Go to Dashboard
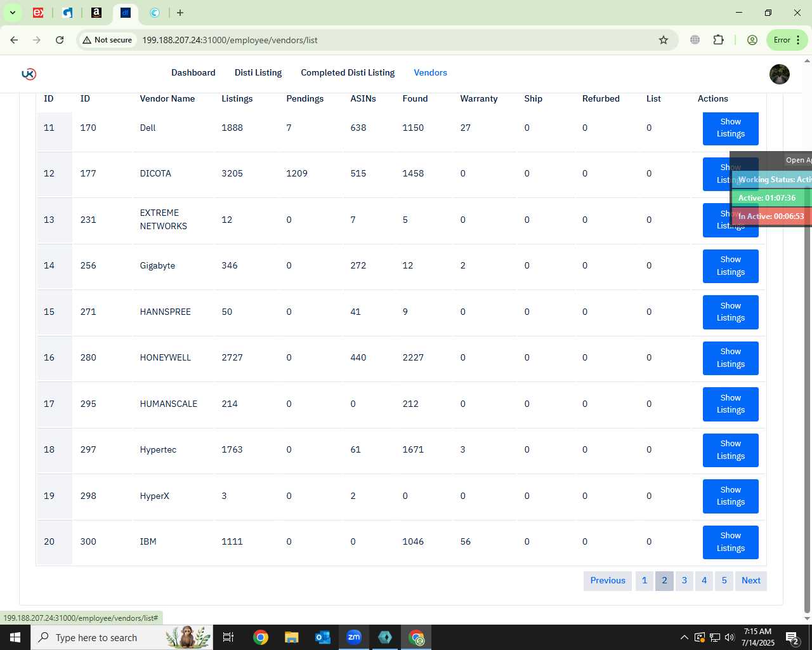812x650 pixels. pyautogui.click(x=193, y=73)
